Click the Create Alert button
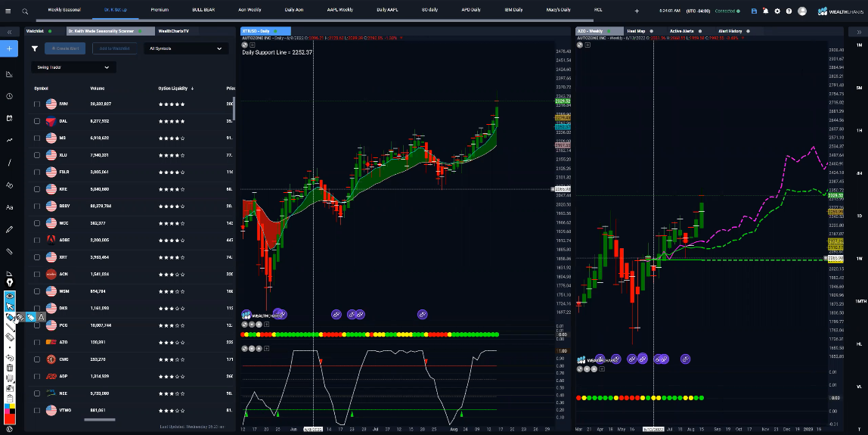The image size is (868, 435). click(x=65, y=48)
